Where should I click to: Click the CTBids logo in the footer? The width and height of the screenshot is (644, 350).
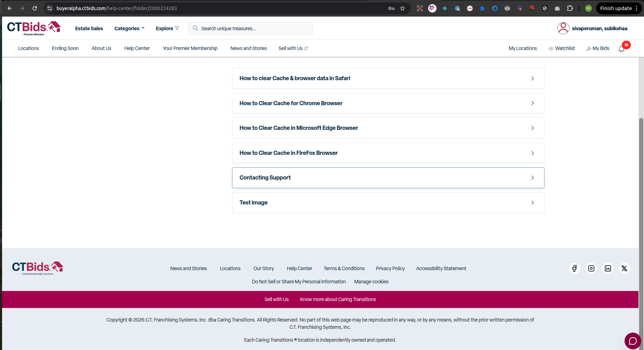(x=37, y=268)
